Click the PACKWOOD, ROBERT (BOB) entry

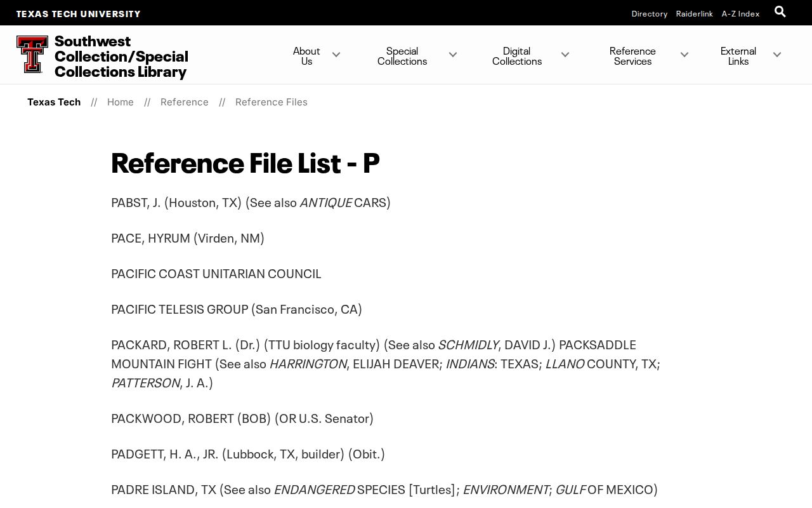[242, 418]
